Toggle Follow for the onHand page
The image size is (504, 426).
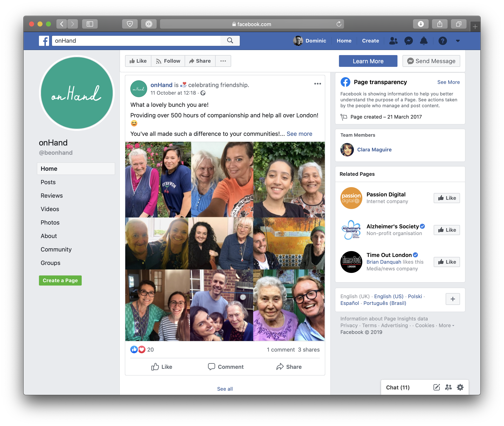(168, 61)
